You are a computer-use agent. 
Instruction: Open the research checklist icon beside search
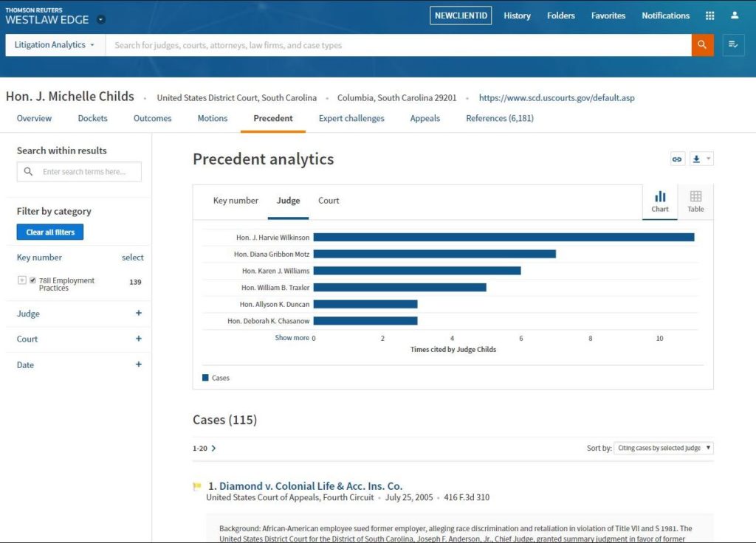(733, 45)
